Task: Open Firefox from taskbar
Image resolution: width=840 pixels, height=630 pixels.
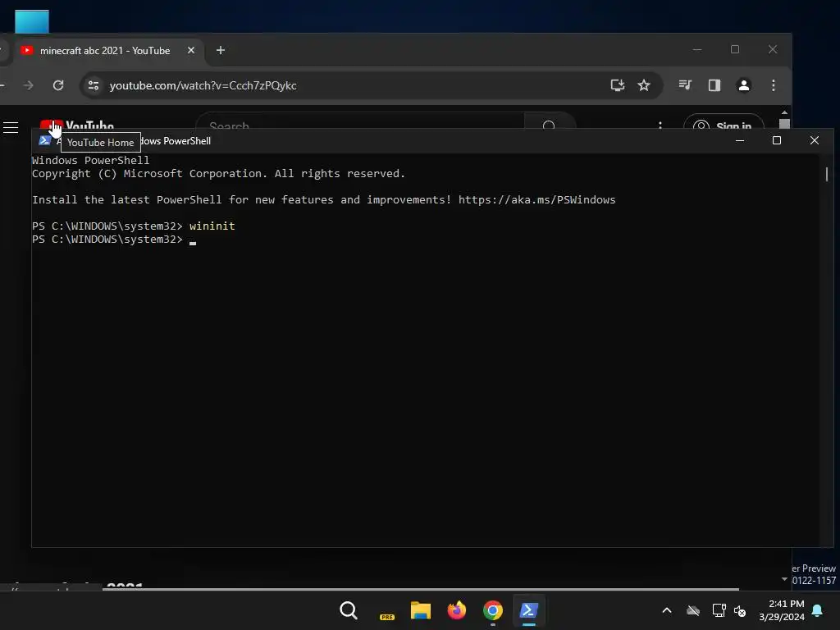Action: point(456,610)
